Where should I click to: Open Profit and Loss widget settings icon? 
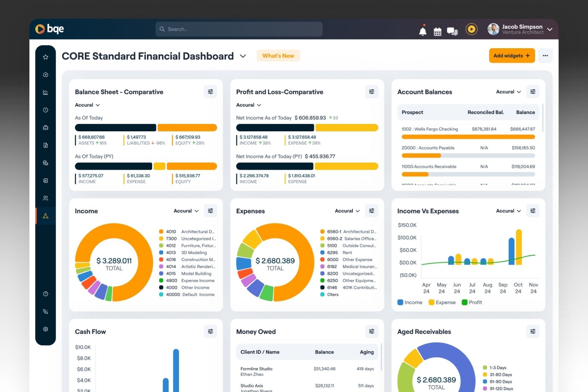point(372,92)
